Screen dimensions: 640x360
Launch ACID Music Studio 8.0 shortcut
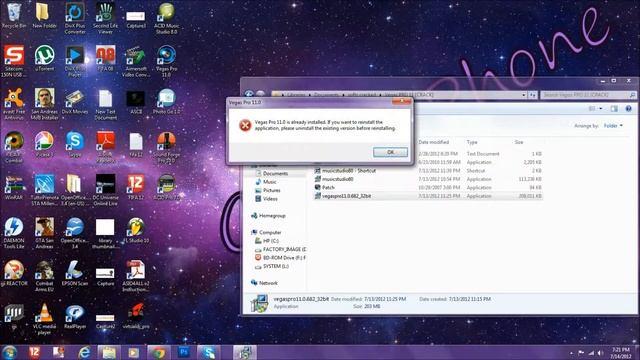tap(166, 19)
